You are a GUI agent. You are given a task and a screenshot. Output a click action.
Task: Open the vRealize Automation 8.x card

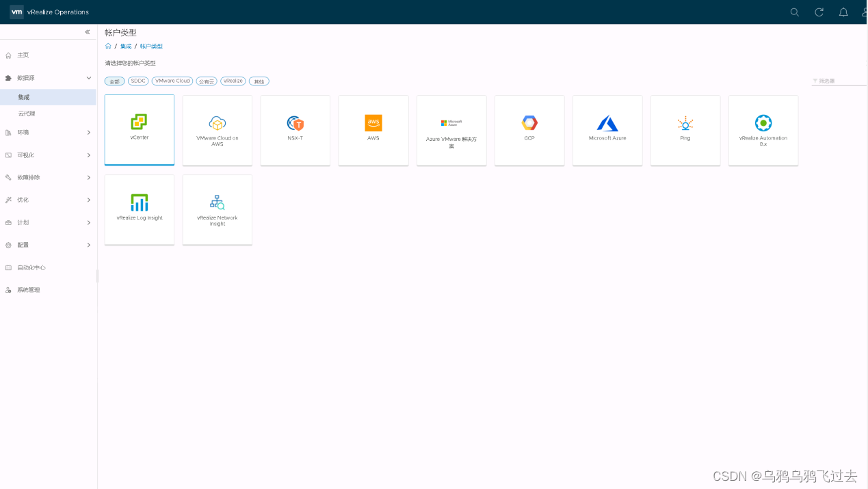tap(763, 130)
